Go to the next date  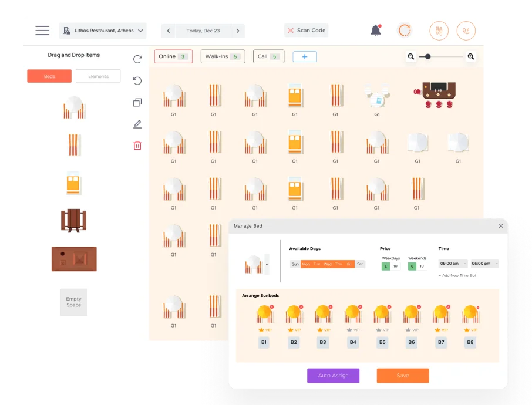click(238, 31)
